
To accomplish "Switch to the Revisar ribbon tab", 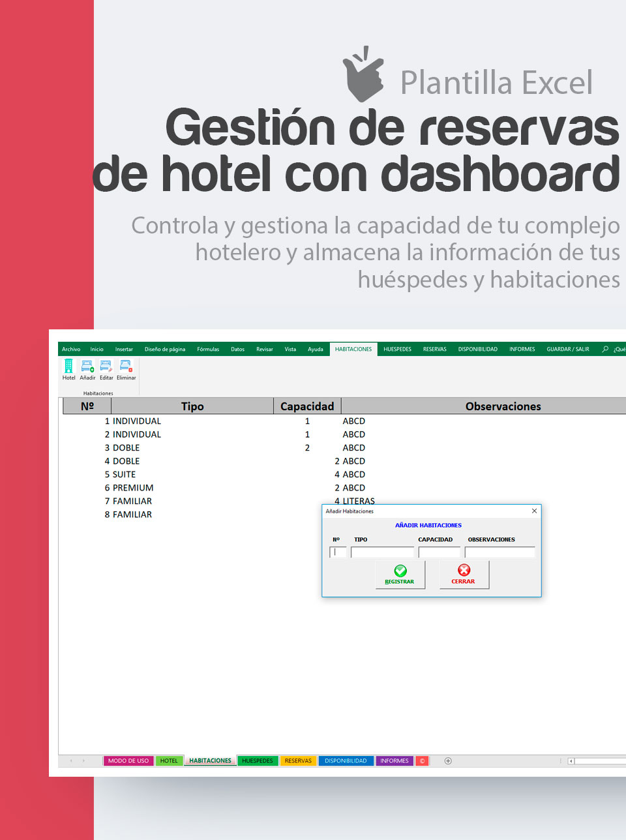I will coord(265,349).
